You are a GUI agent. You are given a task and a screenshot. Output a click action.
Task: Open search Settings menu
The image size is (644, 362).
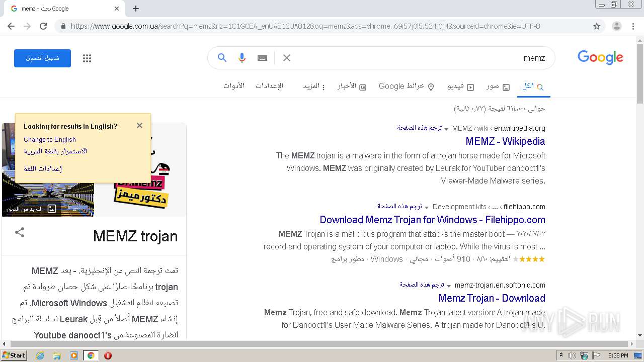coord(269,86)
